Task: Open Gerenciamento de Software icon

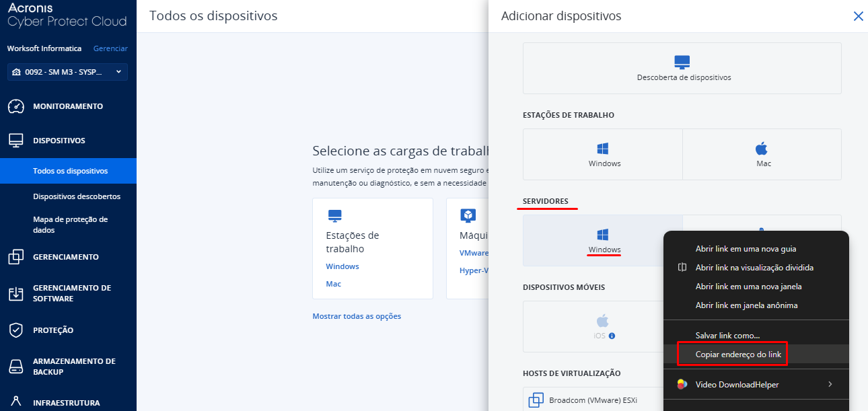Action: (16, 293)
